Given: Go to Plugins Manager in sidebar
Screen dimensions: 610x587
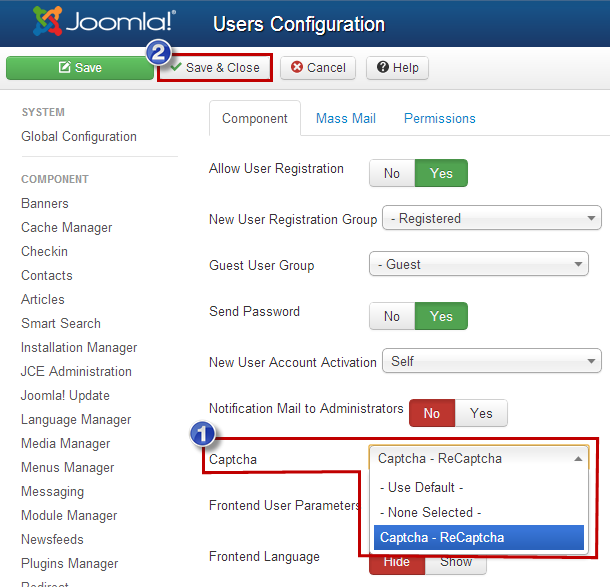Looking at the screenshot, I should coord(70,563).
